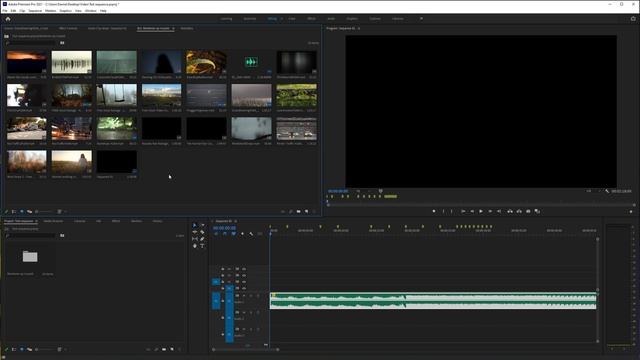Open the bin panel tab menu
The image size is (640, 360).
pos(173,29)
